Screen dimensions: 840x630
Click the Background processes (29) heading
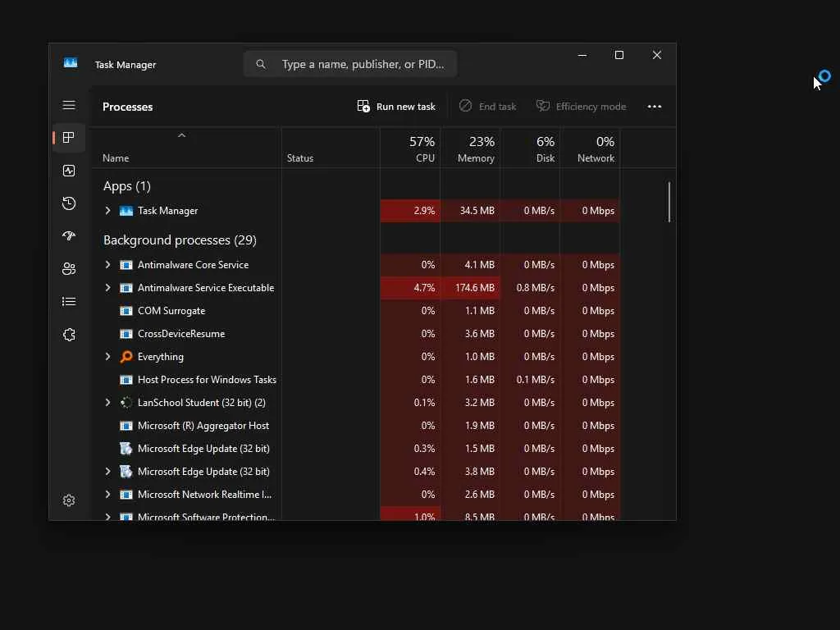point(180,240)
